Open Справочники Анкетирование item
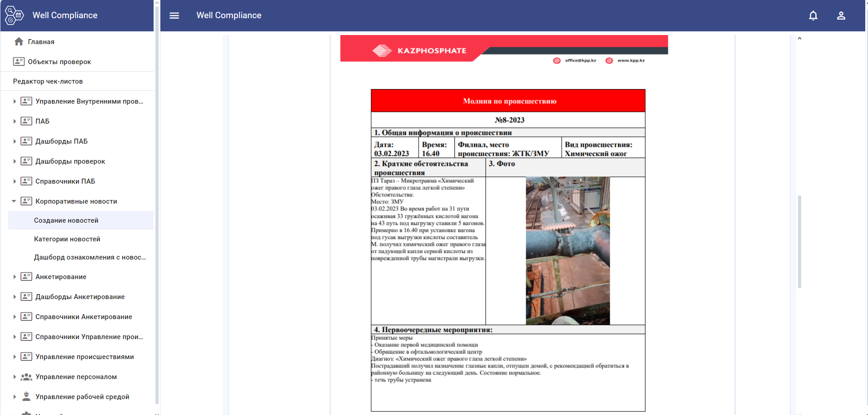The width and height of the screenshot is (868, 415). click(84, 317)
